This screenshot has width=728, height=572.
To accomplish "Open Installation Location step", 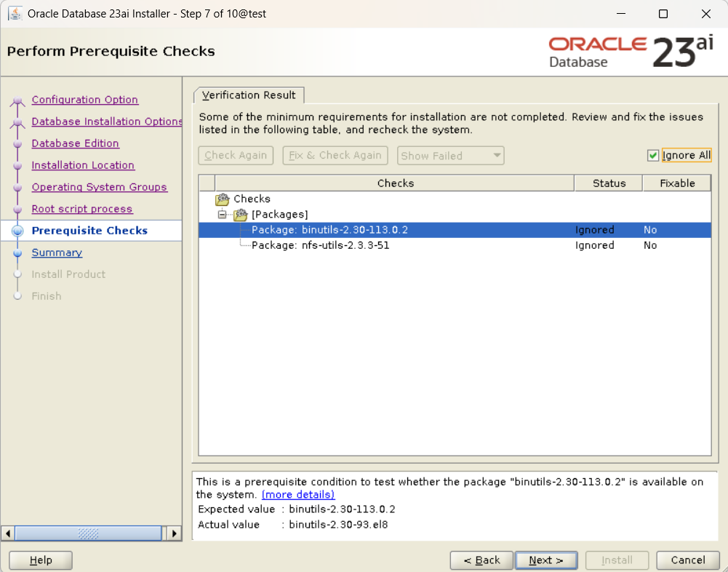I will tap(83, 165).
